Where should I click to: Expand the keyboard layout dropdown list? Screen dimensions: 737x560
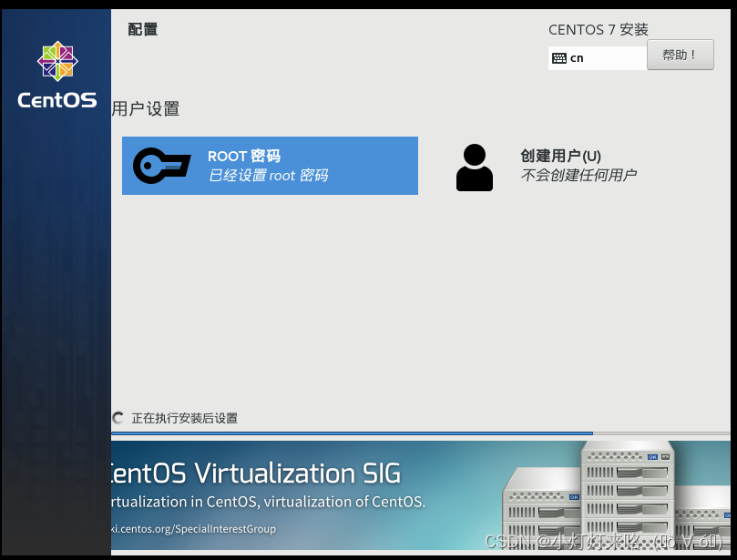597,57
